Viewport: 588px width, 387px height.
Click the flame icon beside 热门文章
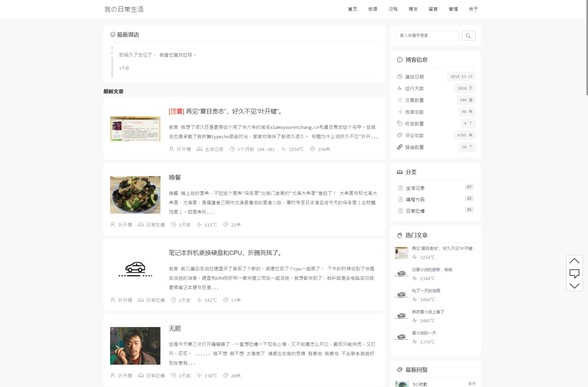pos(400,235)
